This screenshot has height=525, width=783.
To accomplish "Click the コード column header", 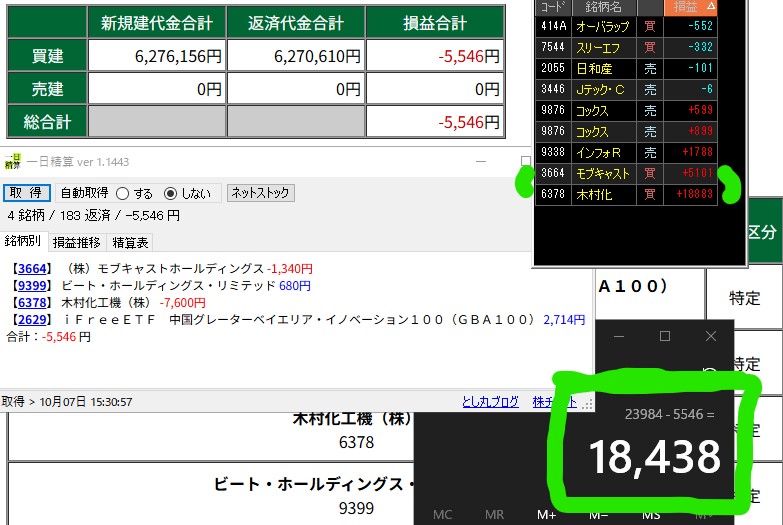I will (552, 6).
